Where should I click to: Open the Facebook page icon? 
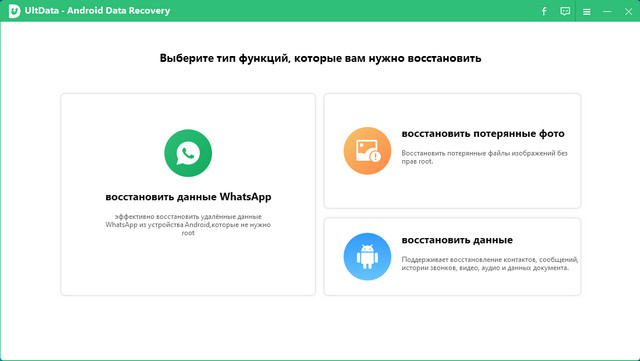click(544, 11)
